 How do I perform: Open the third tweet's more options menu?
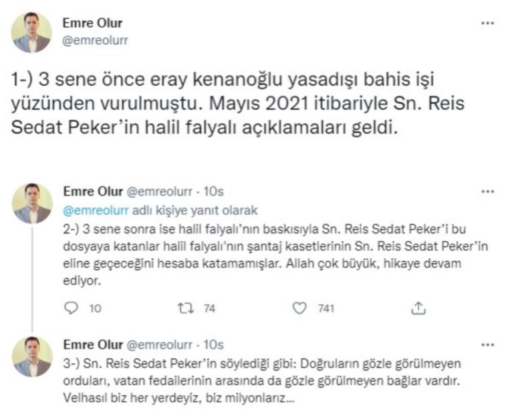[487, 345]
